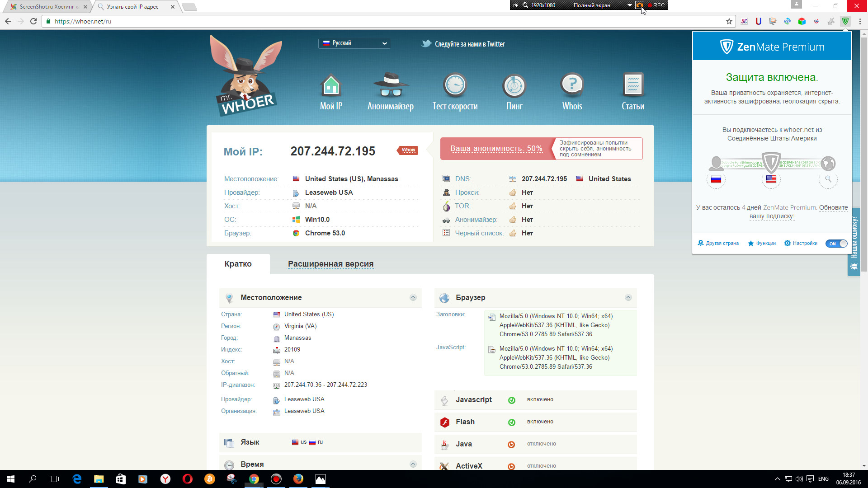
Task: Select the Узнать свой IP адрес tab
Action: click(x=137, y=7)
